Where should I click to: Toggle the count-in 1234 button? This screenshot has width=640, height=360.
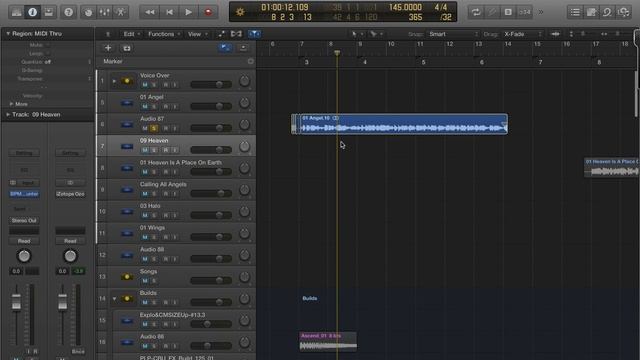[524, 12]
